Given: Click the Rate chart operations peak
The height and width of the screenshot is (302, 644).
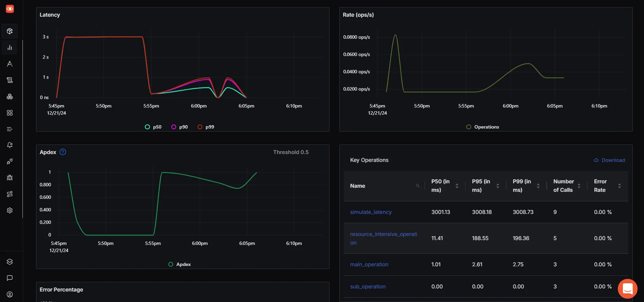Looking at the screenshot, I should (395, 35).
